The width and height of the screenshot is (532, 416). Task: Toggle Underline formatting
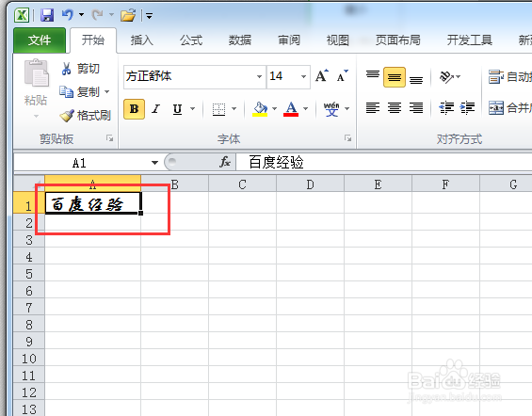coord(177,109)
